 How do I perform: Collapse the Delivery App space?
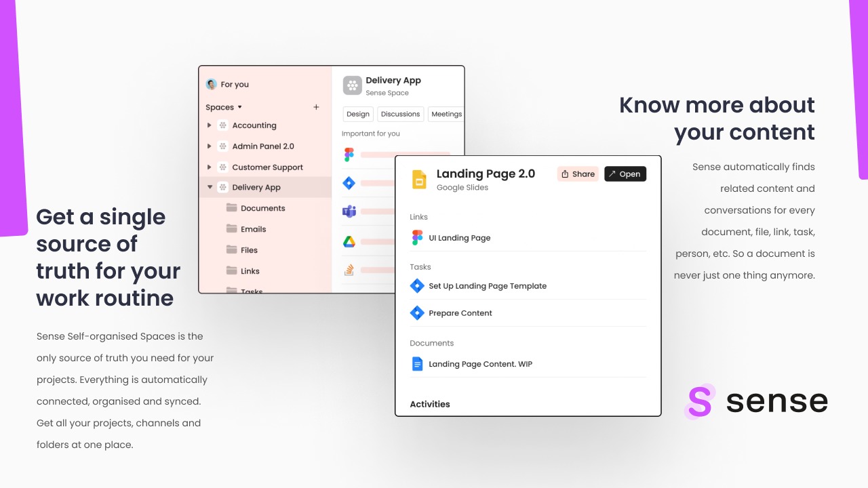tap(210, 187)
